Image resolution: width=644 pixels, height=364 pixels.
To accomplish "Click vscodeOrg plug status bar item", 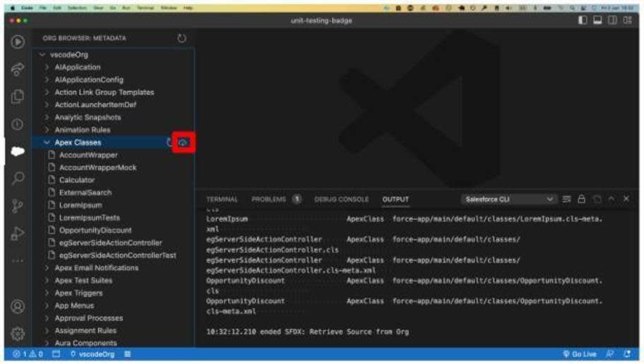I will click(93, 354).
